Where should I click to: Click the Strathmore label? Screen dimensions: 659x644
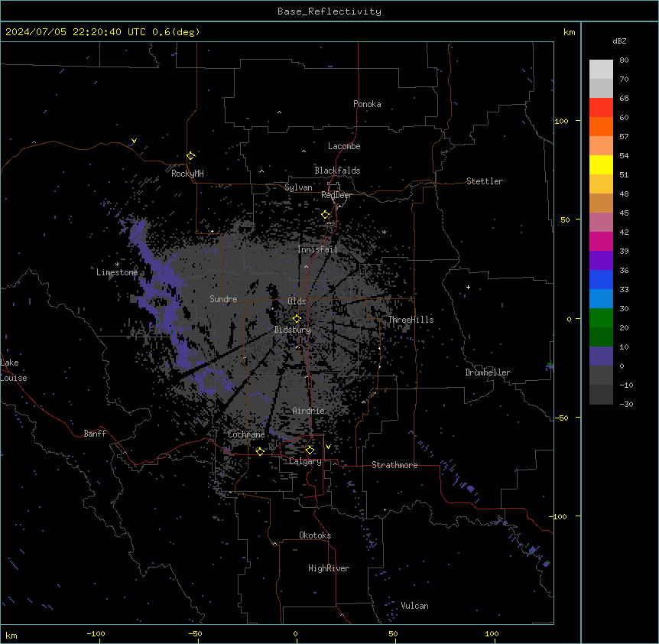pos(394,465)
